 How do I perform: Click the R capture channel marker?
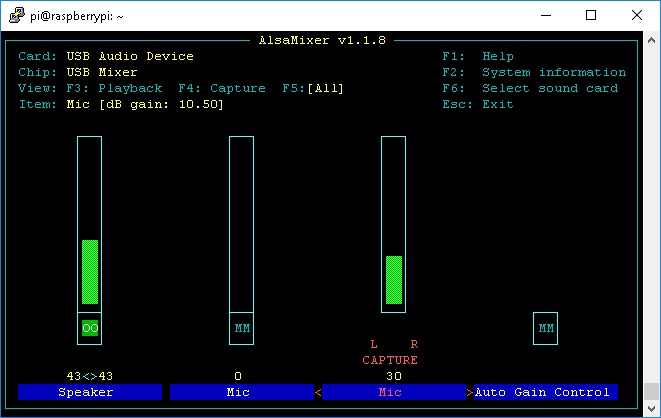pos(414,344)
